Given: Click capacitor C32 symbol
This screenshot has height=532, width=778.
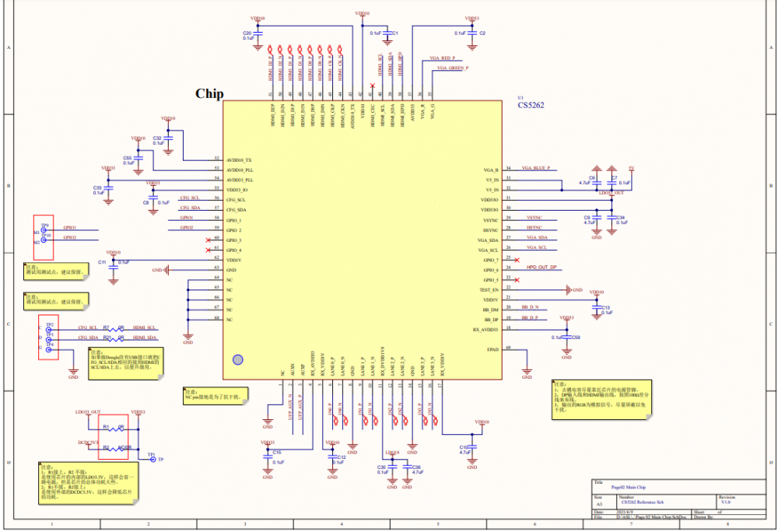Looking at the screenshot, I should click(x=168, y=138).
